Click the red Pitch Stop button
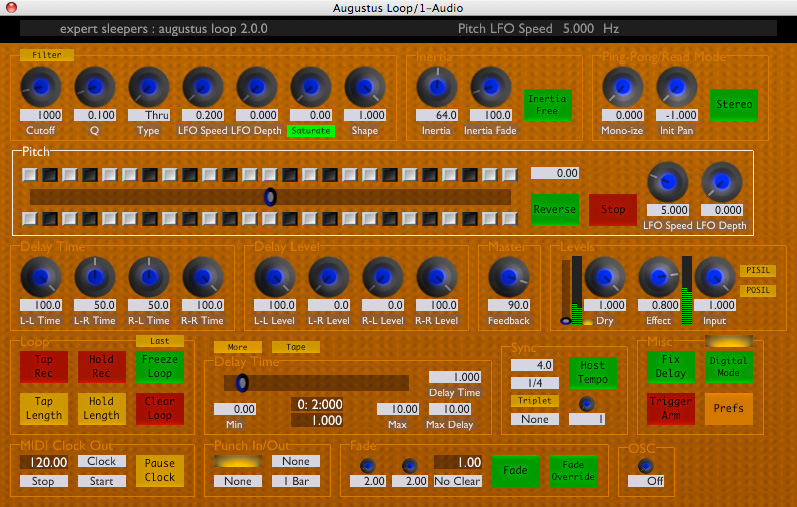Image resolution: width=797 pixels, height=507 pixels. tap(612, 209)
